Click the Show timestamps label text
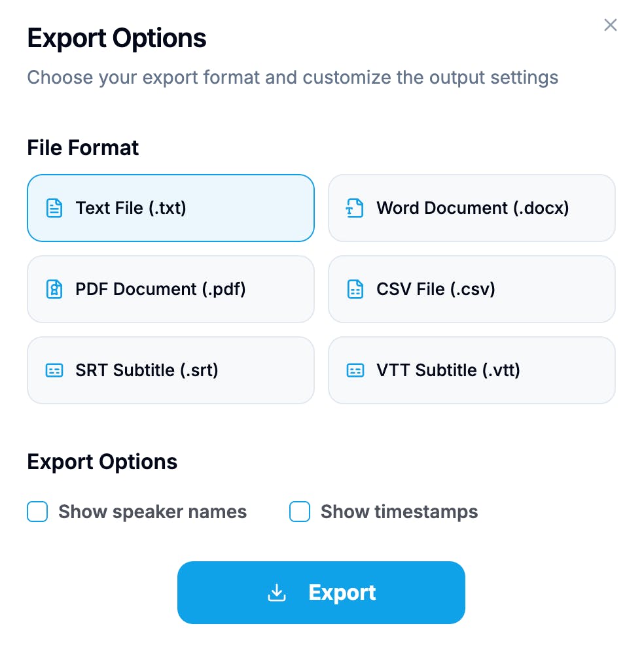Image resolution: width=644 pixels, height=645 pixels. pyautogui.click(x=399, y=512)
